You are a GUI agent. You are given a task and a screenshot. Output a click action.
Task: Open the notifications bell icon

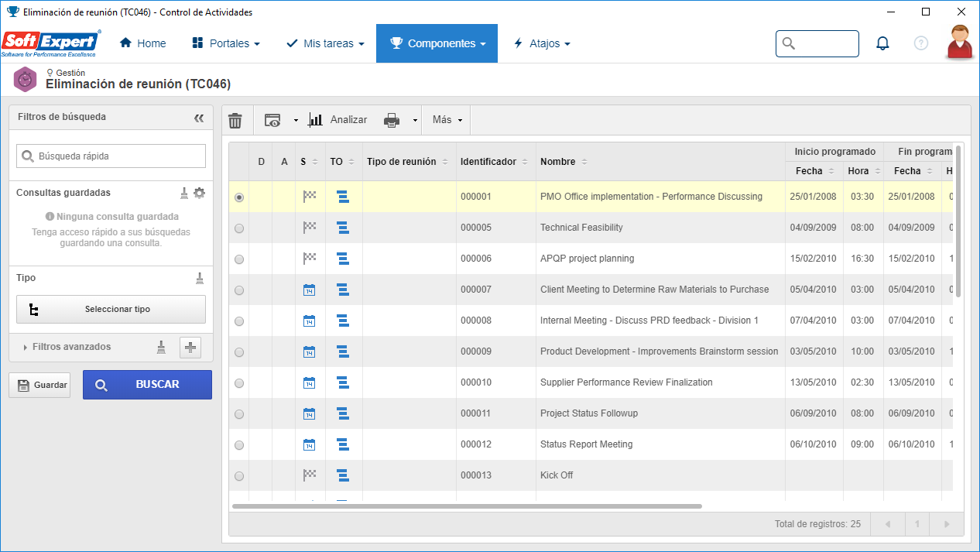click(882, 43)
